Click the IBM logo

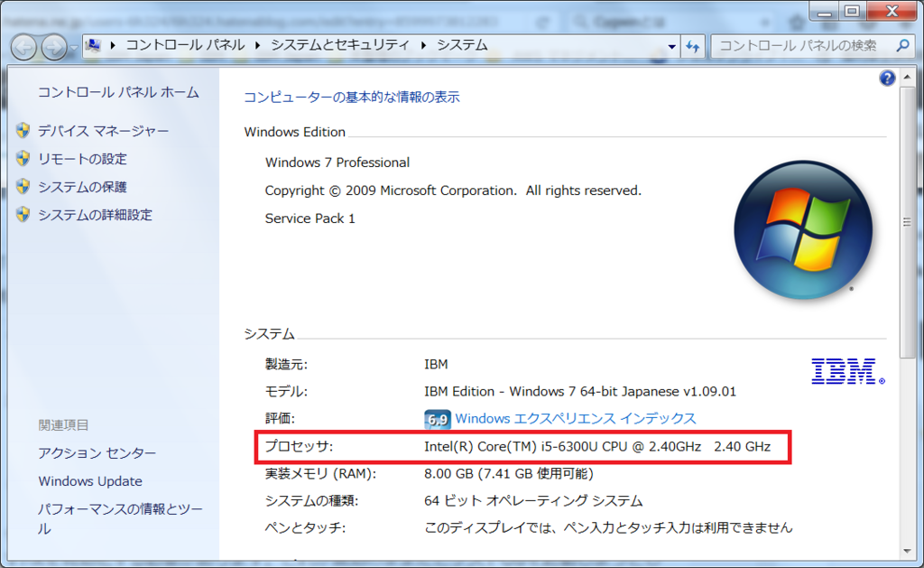coord(847,371)
